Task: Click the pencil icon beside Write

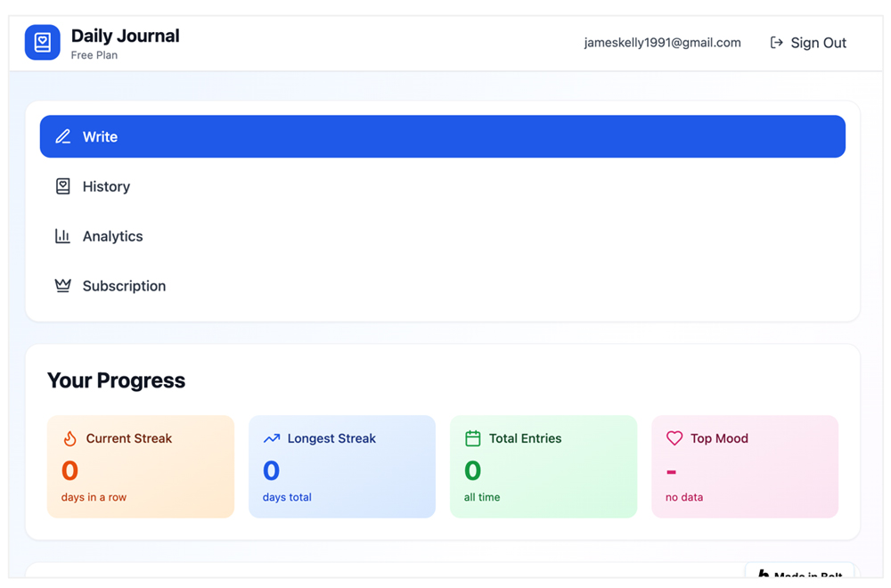Action: [x=62, y=137]
